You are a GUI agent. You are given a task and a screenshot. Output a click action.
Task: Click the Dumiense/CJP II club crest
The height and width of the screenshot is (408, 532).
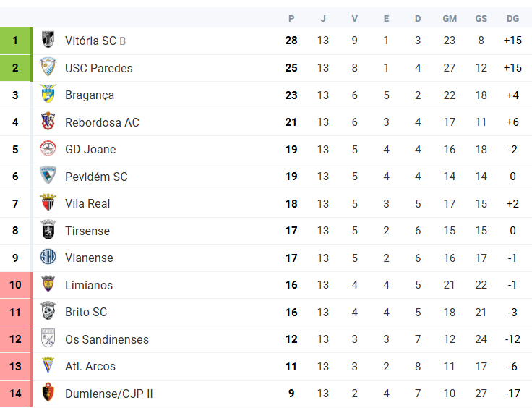tap(48, 393)
